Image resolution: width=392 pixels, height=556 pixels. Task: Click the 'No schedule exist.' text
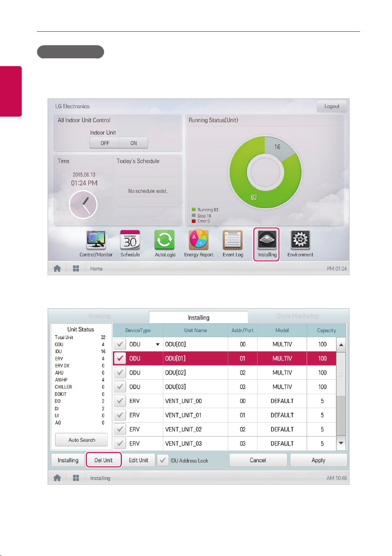click(148, 191)
